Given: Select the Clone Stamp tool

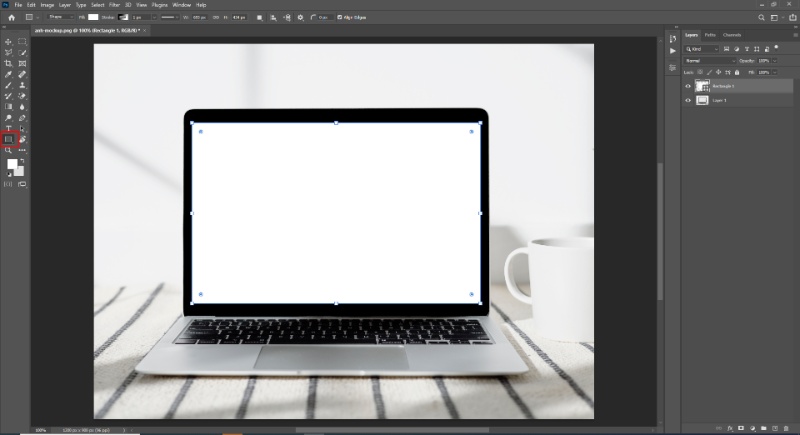Looking at the screenshot, I should pyautogui.click(x=22, y=85).
